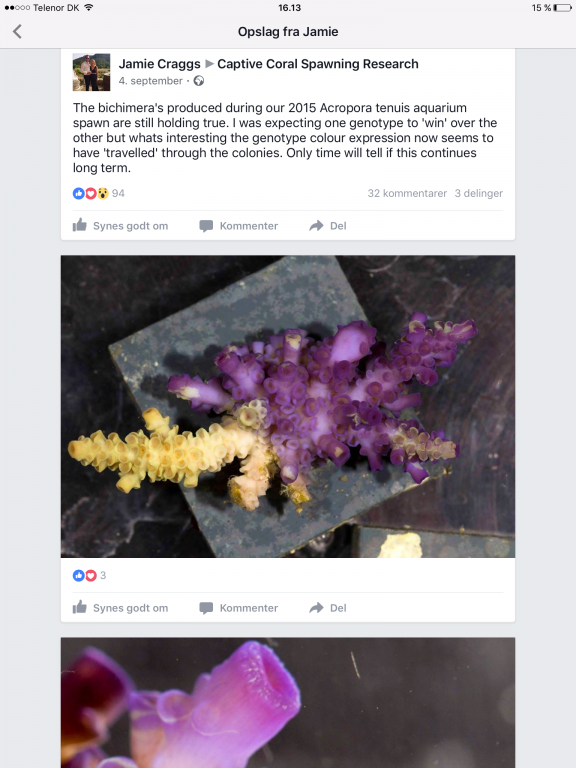This screenshot has width=576, height=768.
Task: Open Jamie Craggs profile picture
Action: click(x=92, y=72)
